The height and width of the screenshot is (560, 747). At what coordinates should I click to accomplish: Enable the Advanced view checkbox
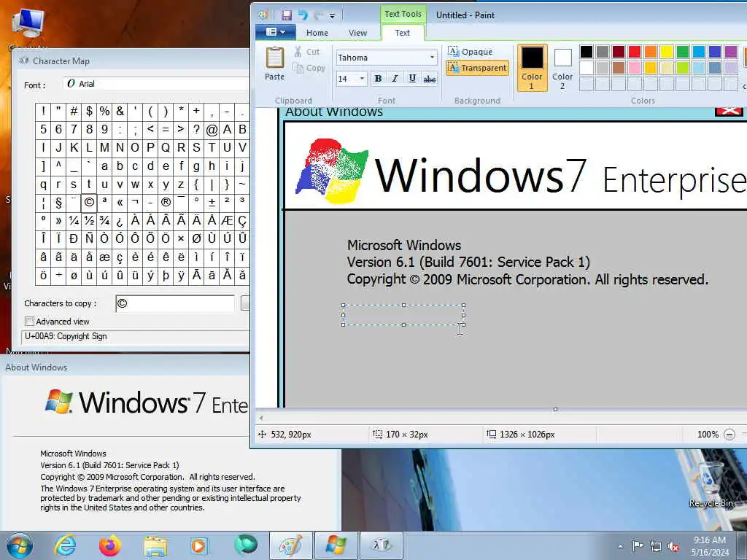point(29,322)
